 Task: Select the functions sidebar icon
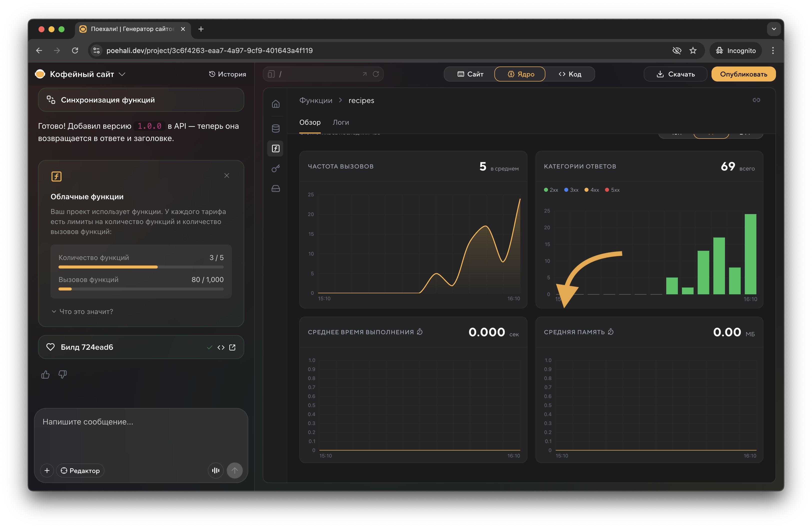(275, 148)
